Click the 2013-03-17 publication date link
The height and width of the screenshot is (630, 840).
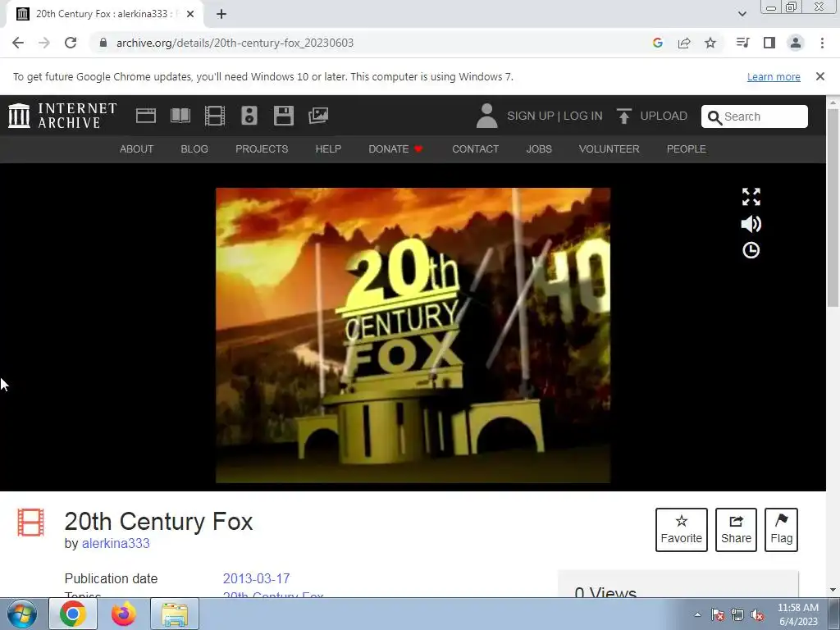256,578
